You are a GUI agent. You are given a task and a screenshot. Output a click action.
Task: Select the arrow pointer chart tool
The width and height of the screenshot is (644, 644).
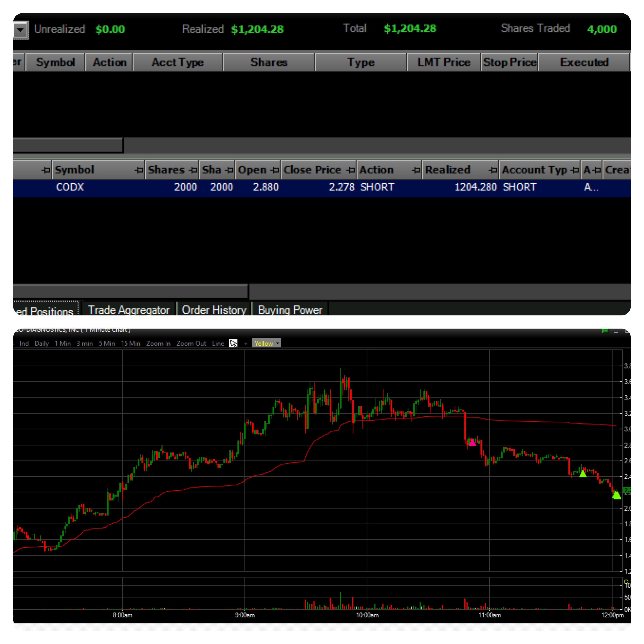(x=233, y=343)
